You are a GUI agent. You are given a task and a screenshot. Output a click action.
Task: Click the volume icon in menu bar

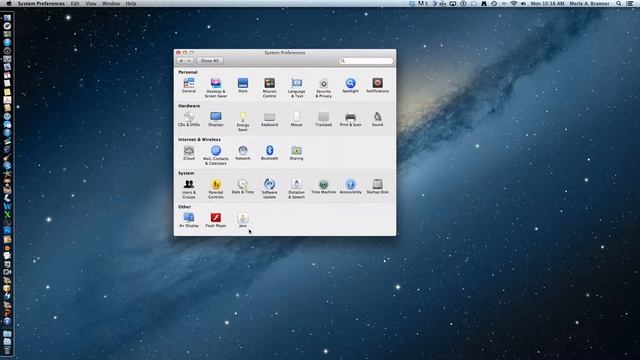point(523,3)
